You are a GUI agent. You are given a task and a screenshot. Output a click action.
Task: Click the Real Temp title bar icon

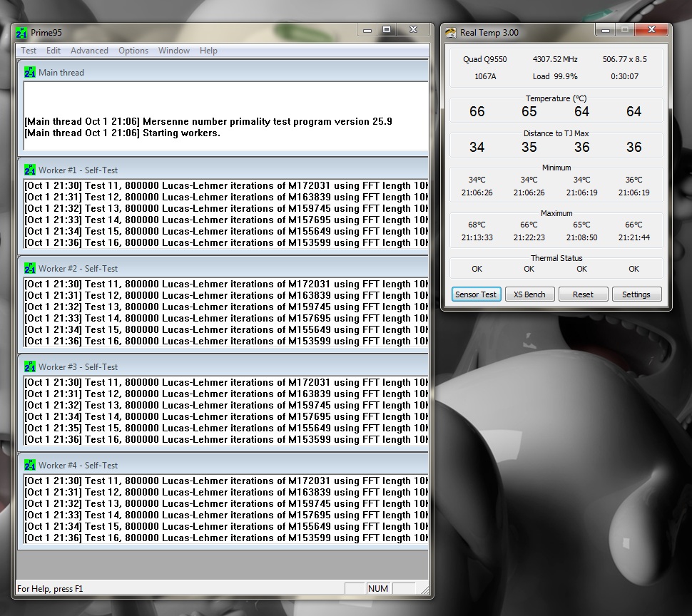click(x=451, y=33)
